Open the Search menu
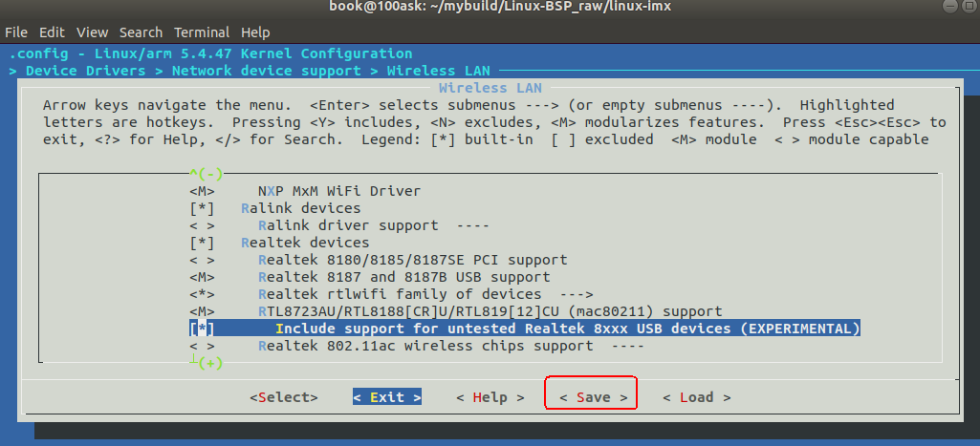 click(x=141, y=32)
